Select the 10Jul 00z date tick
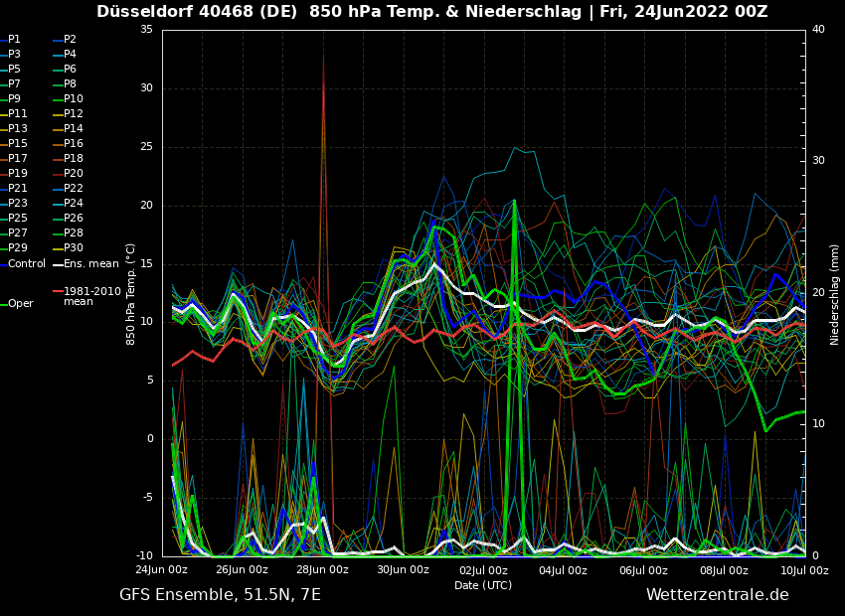This screenshot has width=845, height=616. pos(803,570)
